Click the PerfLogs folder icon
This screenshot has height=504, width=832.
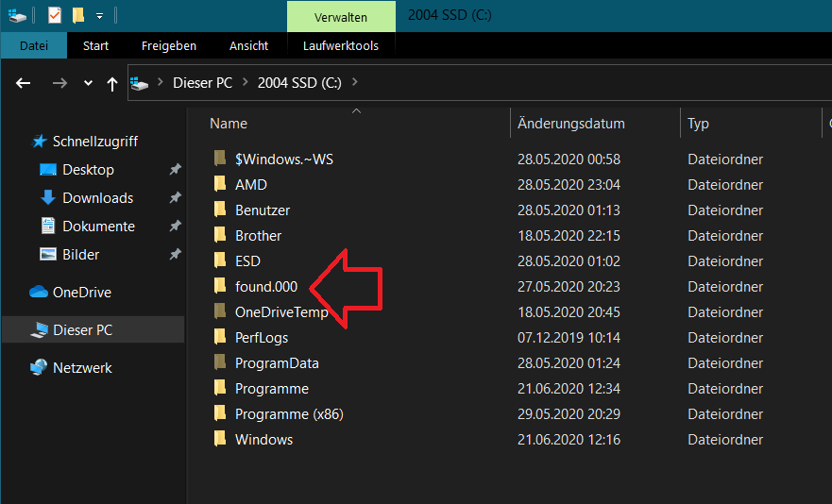[x=220, y=336]
